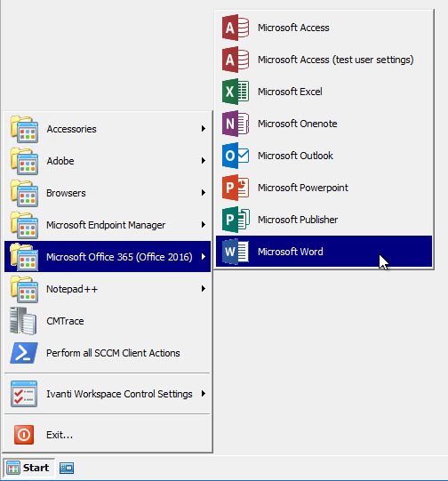Click the Microsoft Office 365 folder icon
This screenshot has width=448, height=481.
coord(24,257)
